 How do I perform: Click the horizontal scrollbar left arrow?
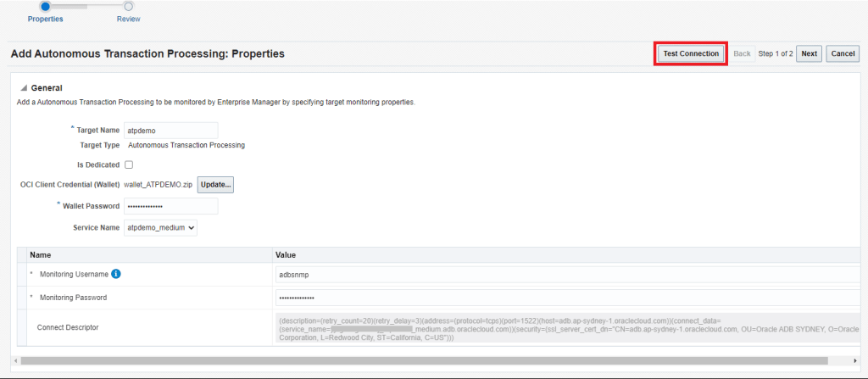[14, 360]
